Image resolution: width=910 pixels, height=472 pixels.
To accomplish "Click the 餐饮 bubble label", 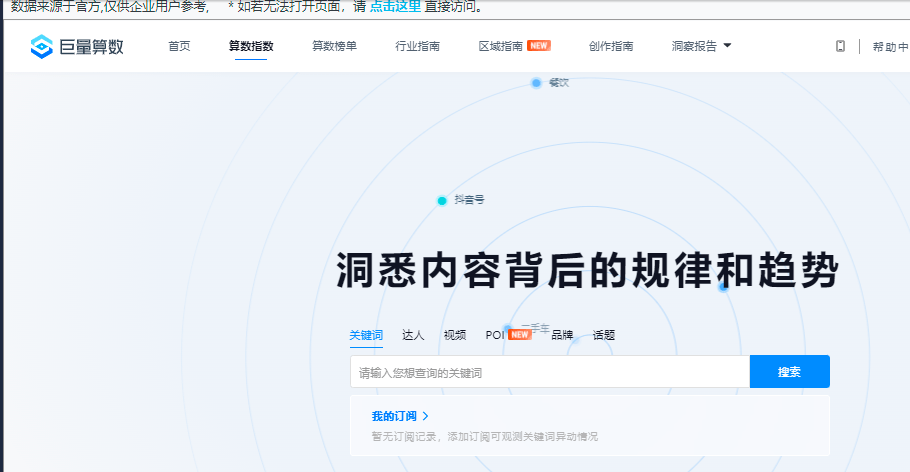I will (x=559, y=83).
